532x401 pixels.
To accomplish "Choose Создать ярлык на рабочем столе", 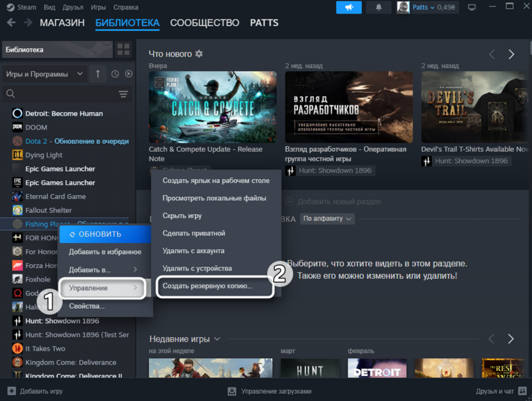I will pyautogui.click(x=216, y=180).
